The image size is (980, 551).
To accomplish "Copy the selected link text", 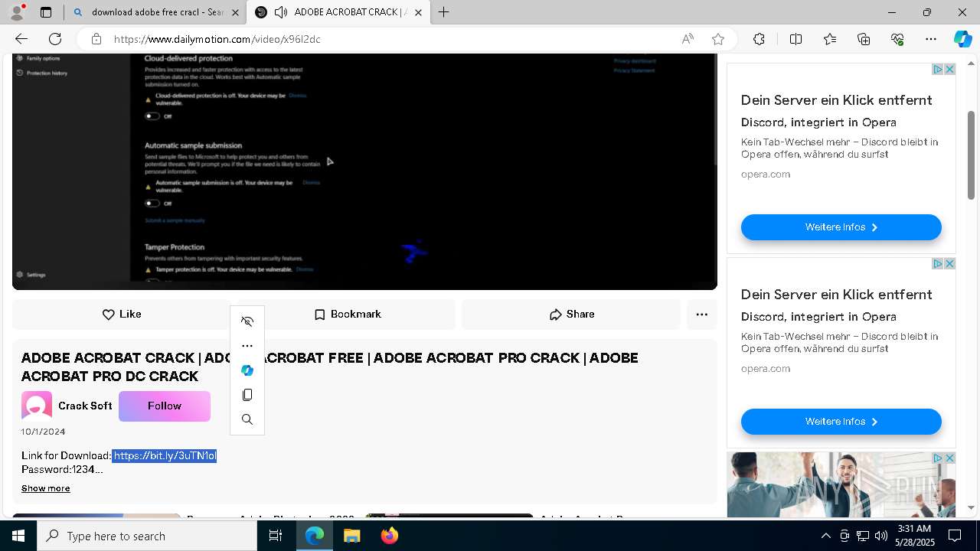I will point(247,395).
